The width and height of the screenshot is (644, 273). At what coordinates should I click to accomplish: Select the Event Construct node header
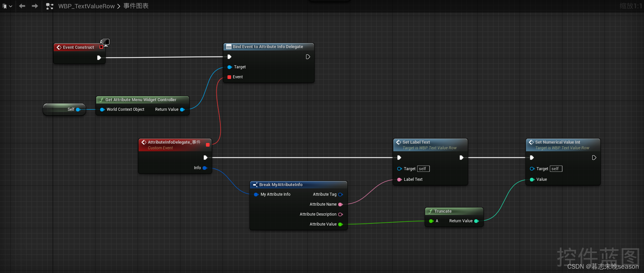78,47
